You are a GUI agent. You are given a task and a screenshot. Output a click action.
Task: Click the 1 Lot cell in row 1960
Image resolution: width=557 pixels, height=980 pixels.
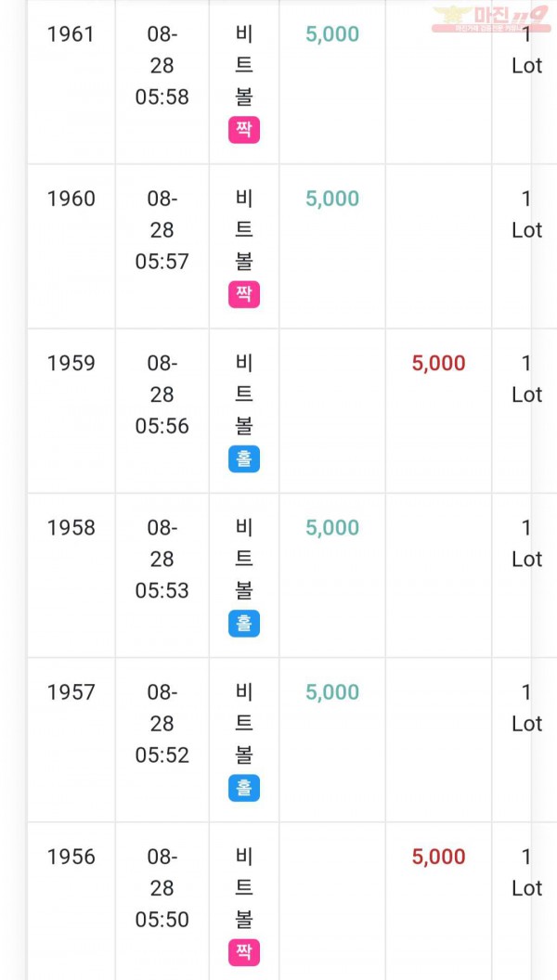coord(527,214)
